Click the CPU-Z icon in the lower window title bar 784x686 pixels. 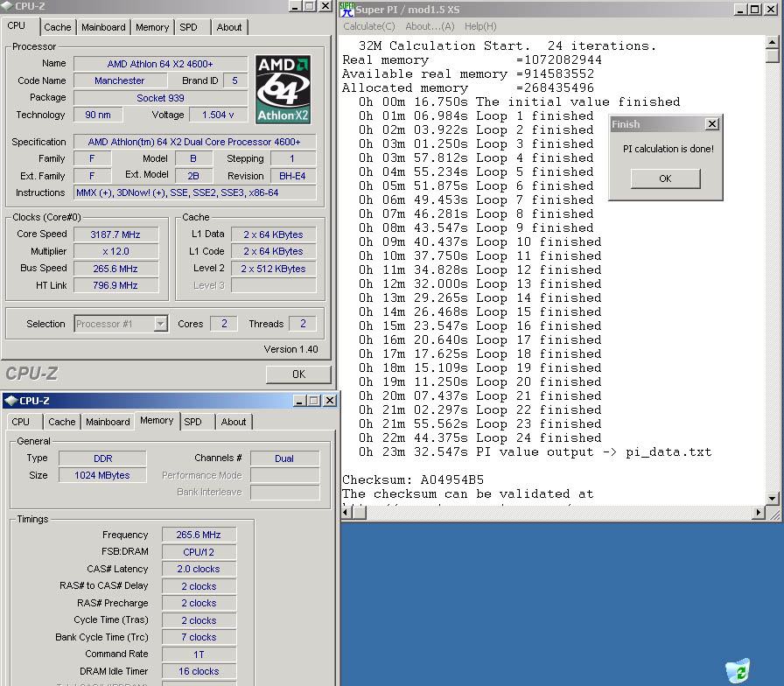coord(10,401)
